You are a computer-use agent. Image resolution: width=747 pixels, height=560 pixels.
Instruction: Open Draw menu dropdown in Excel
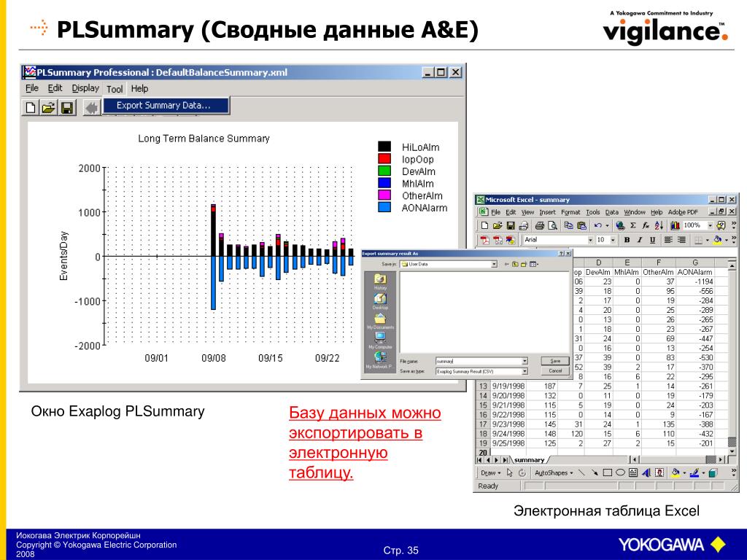491,472
